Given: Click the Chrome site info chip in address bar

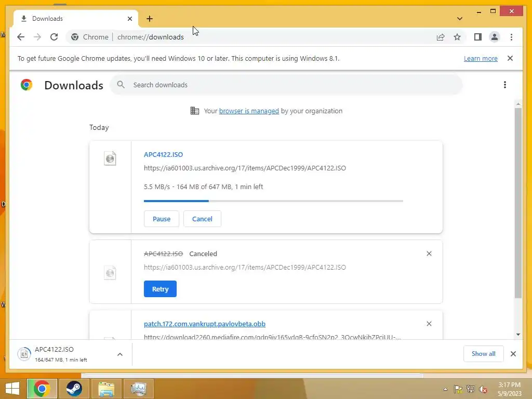Looking at the screenshot, I should [89, 37].
